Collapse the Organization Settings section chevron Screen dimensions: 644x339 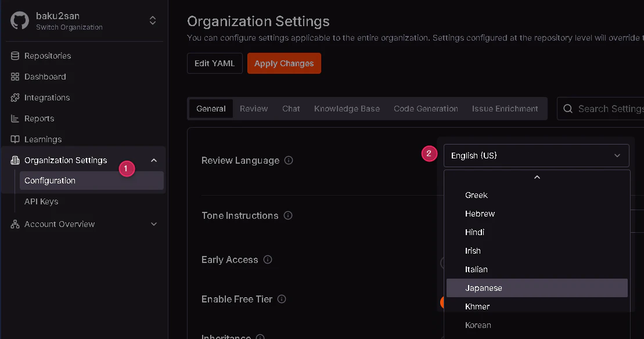pyautogui.click(x=154, y=160)
